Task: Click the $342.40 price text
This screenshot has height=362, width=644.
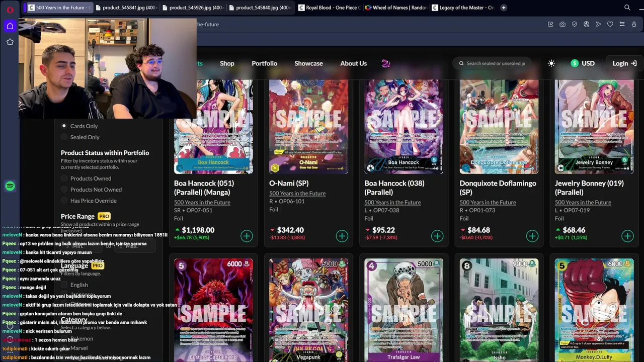Action: coord(290,230)
